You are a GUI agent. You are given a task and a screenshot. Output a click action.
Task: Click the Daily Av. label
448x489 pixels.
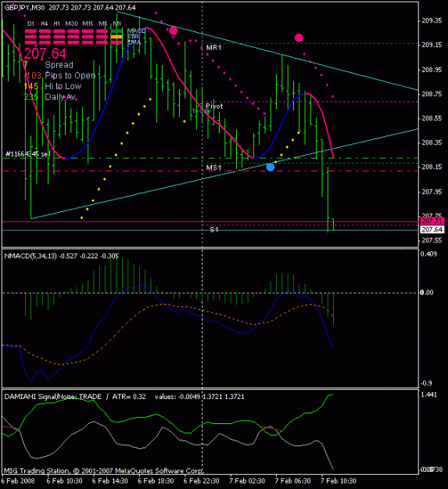click(60, 97)
